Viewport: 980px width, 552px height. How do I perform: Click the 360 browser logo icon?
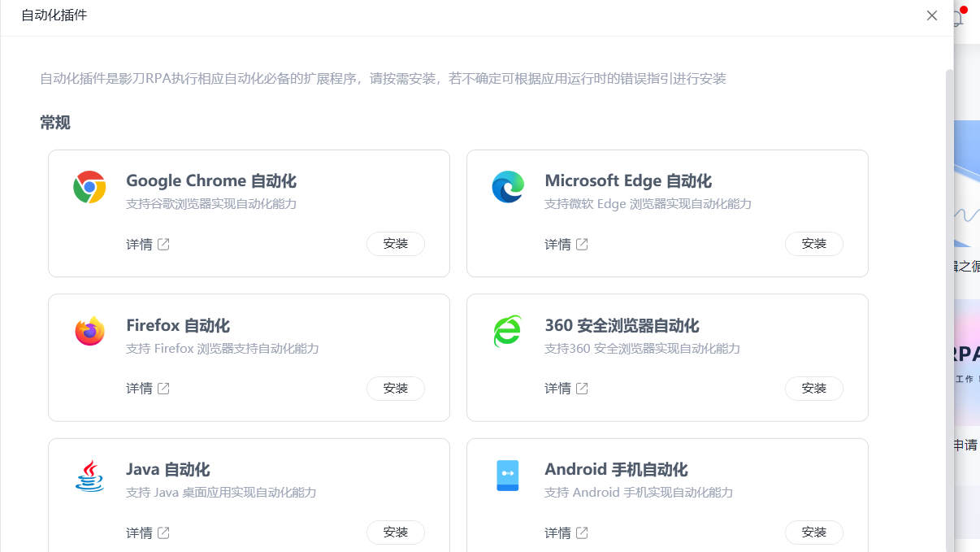coord(508,331)
